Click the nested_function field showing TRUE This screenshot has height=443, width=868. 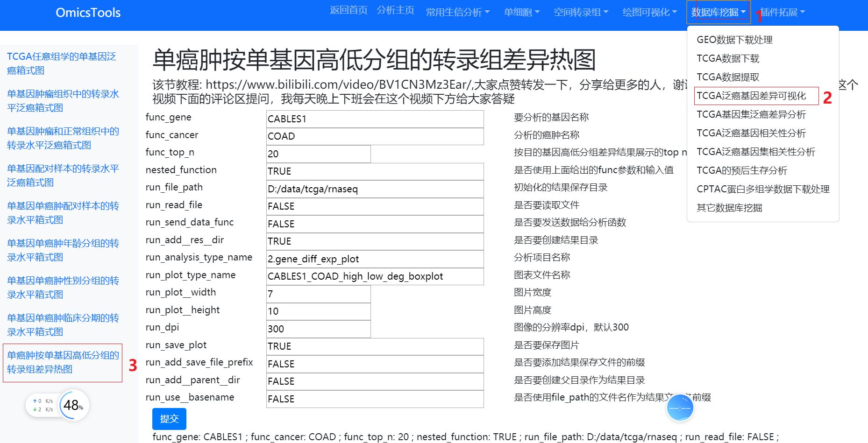pos(375,171)
